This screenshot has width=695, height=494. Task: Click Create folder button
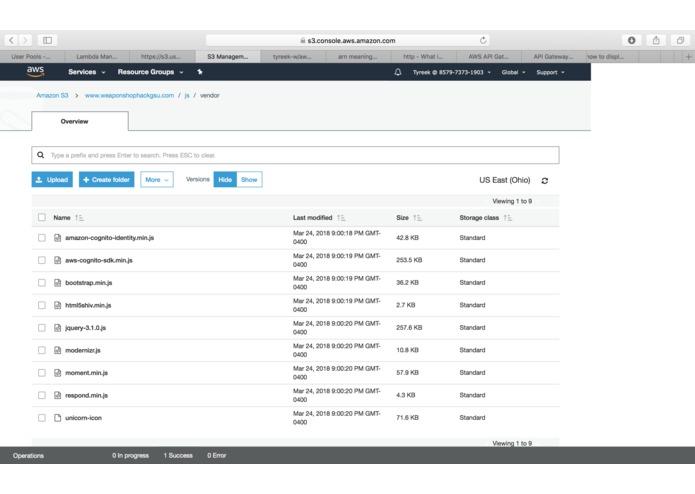[106, 180]
